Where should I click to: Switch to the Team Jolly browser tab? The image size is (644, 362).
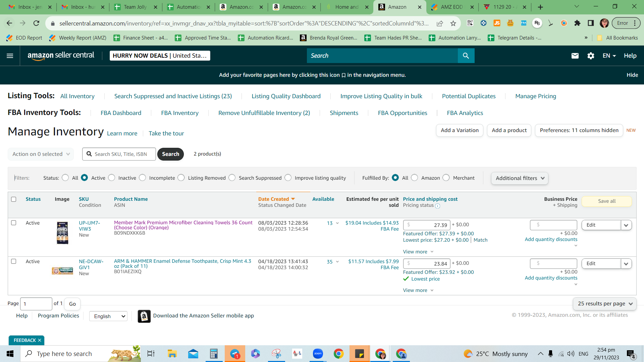click(x=135, y=7)
